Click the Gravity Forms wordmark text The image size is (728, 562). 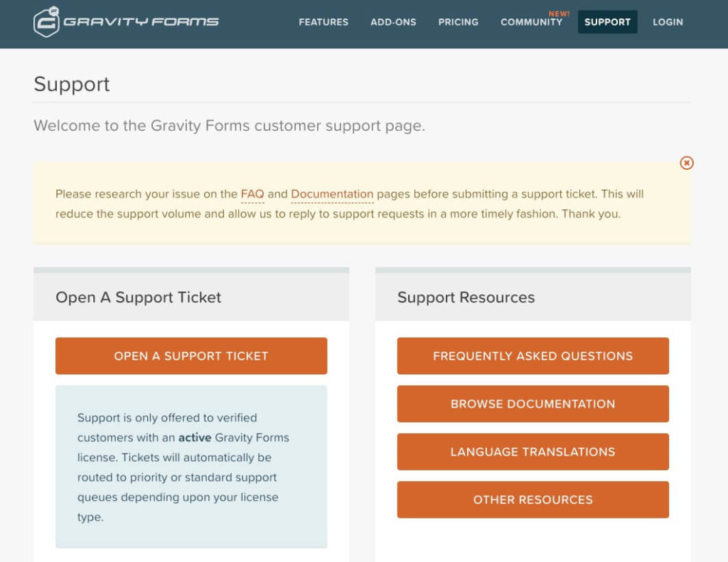[x=141, y=22]
